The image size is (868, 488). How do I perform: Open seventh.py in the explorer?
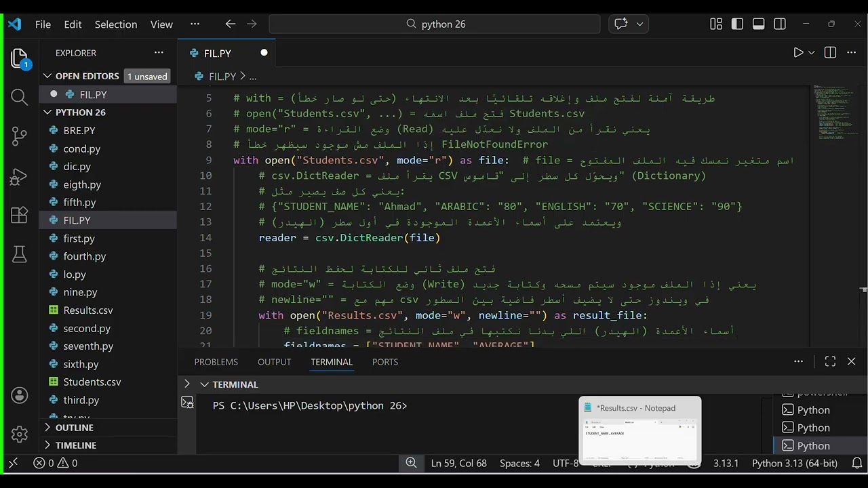(88, 346)
